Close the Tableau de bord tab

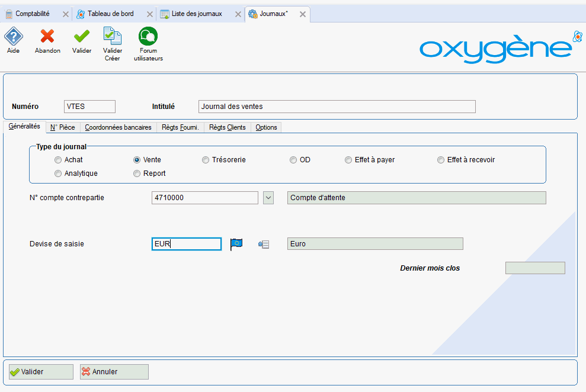click(x=149, y=14)
